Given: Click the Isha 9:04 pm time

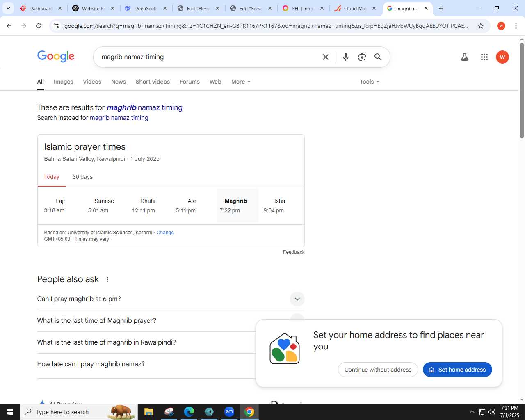Looking at the screenshot, I should (x=274, y=210).
